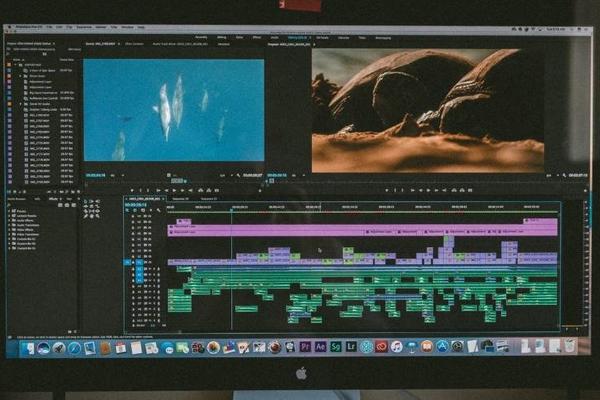600x400 pixels.
Task: Expand the Video Effects folder
Action: click(x=10, y=229)
